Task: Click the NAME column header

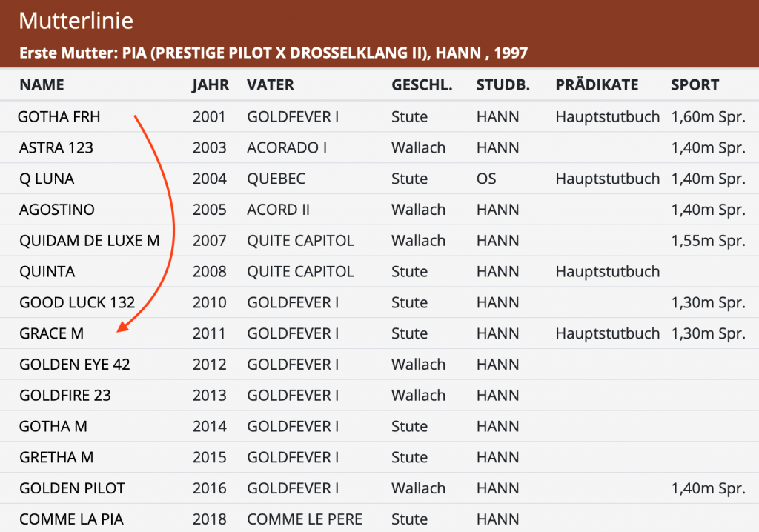Action: [x=42, y=85]
